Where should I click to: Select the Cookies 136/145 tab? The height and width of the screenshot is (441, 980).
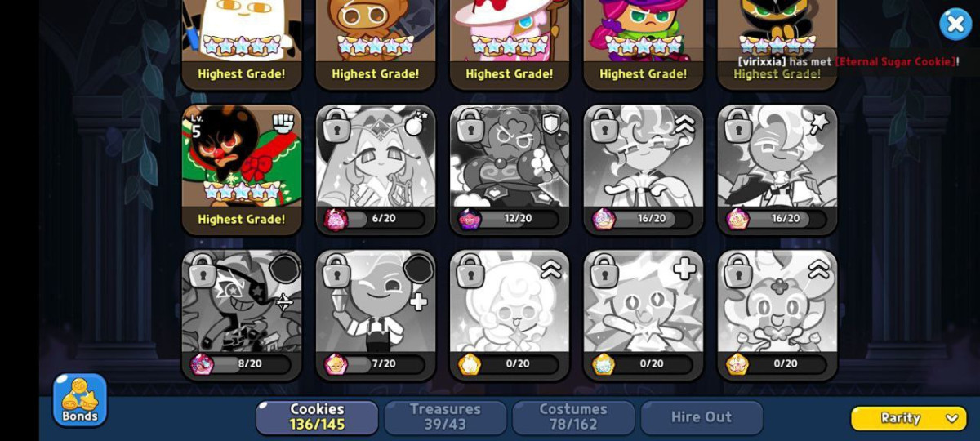[x=317, y=416]
